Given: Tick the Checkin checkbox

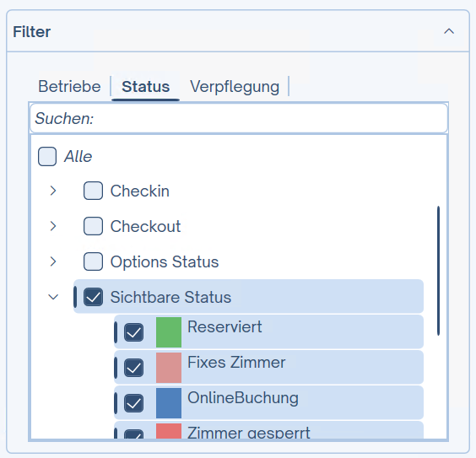Looking at the screenshot, I should coord(93,191).
